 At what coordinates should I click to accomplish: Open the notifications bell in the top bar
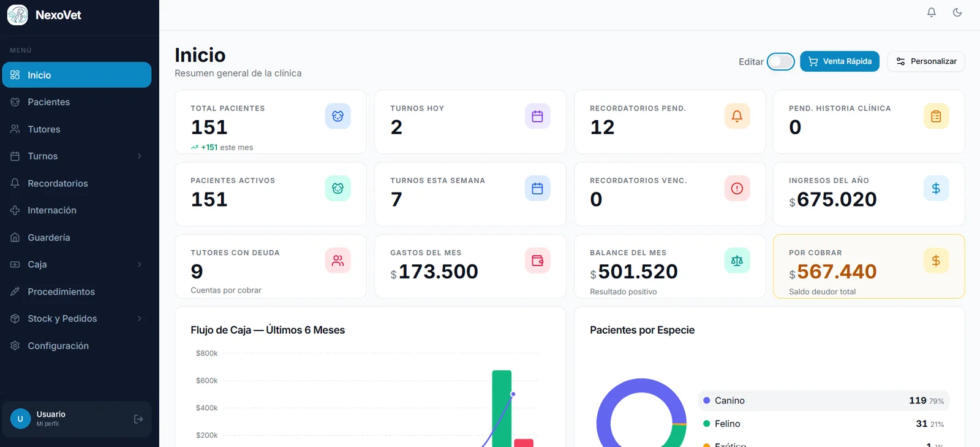click(931, 12)
